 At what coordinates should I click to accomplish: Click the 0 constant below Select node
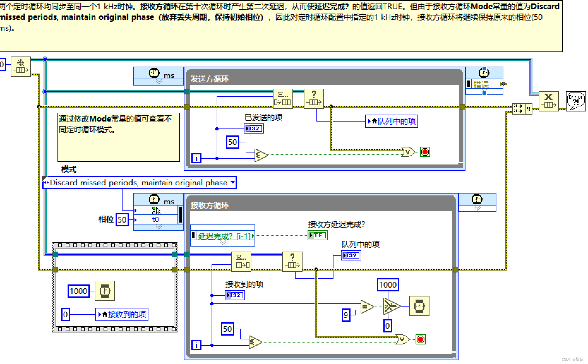(x=387, y=325)
